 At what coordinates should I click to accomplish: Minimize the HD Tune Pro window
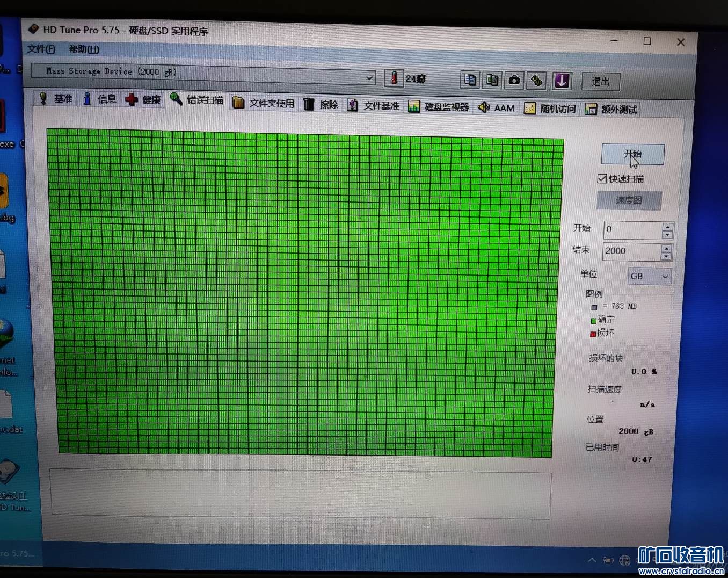[x=614, y=40]
